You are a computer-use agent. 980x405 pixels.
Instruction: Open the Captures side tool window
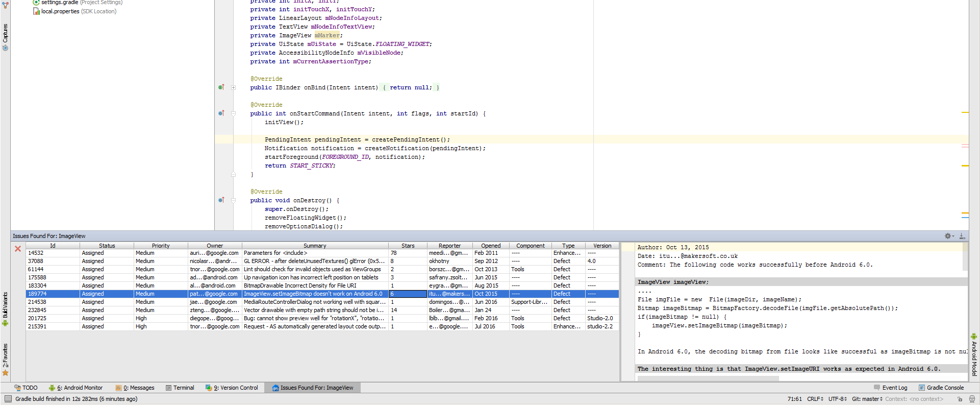pos(5,37)
